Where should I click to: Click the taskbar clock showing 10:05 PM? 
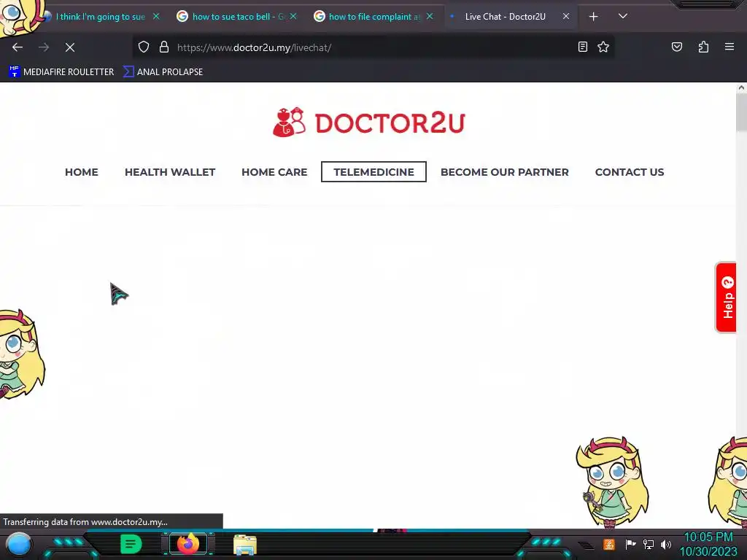point(708,544)
